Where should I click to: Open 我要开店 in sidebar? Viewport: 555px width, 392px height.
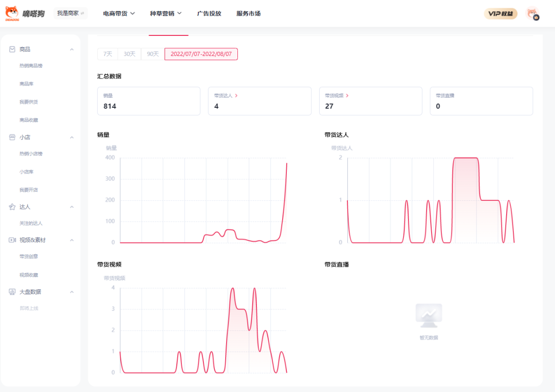(29, 190)
